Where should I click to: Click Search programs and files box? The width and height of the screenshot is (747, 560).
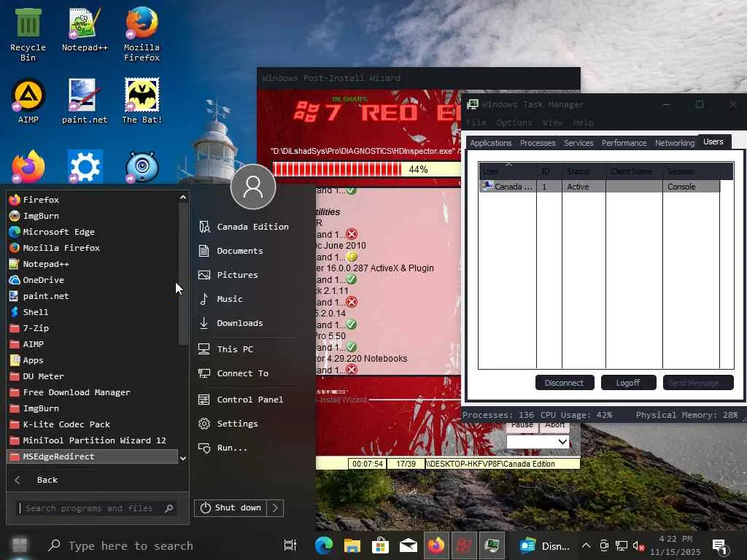point(97,508)
